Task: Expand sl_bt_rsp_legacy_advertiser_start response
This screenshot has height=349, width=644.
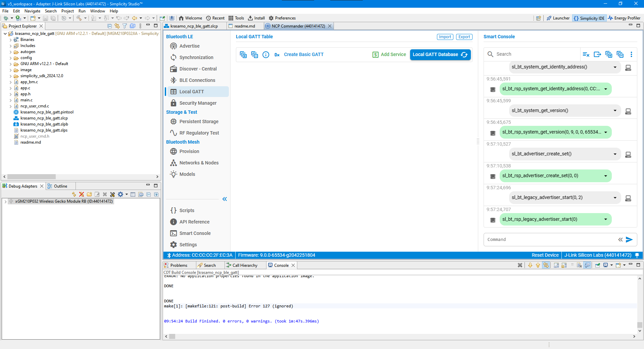Action: (x=606, y=219)
